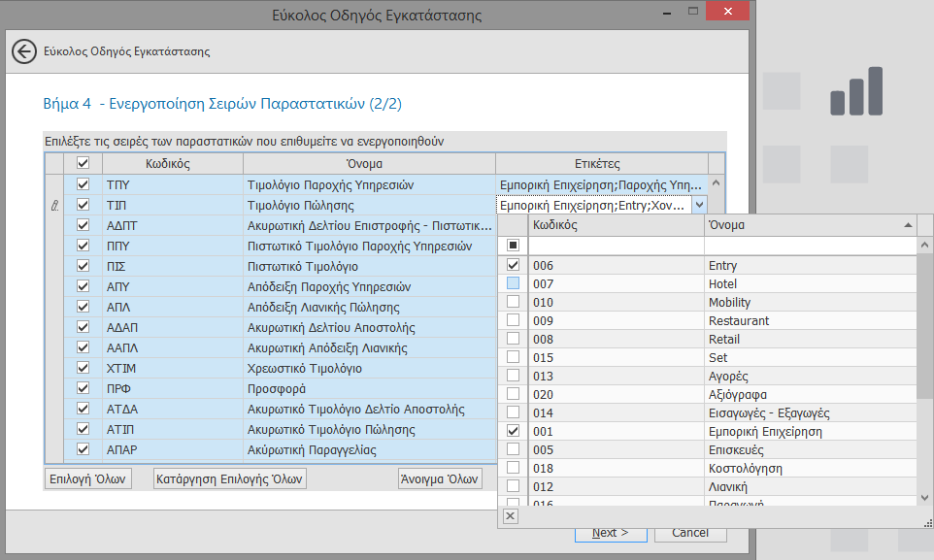This screenshot has width=934, height=560.
Task: Sort series grid by Όνομα header
Action: coord(369,163)
